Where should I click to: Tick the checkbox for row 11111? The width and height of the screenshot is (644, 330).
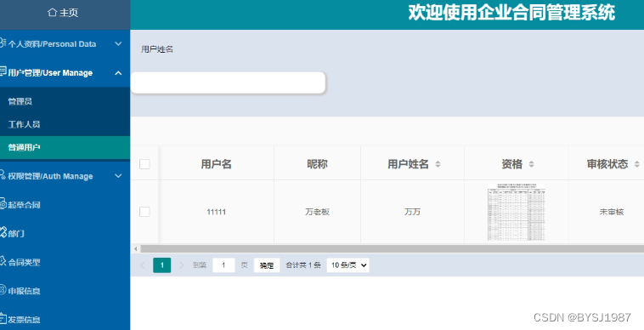[x=144, y=212]
